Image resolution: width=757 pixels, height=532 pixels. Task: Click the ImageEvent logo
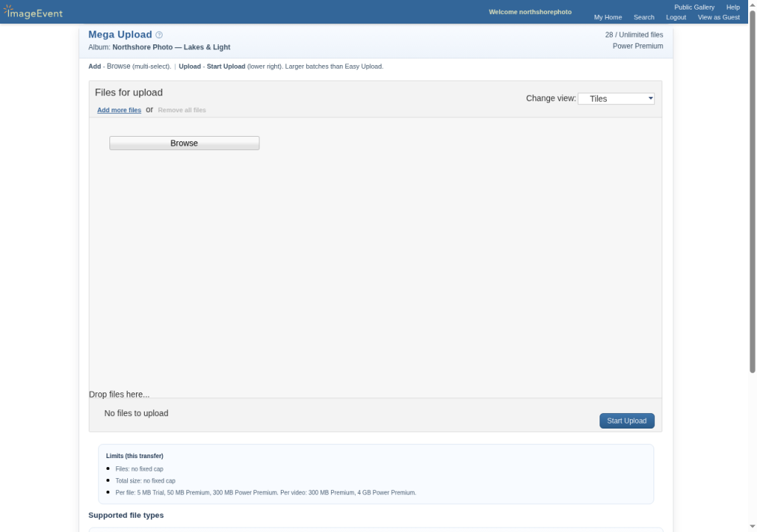(33, 12)
